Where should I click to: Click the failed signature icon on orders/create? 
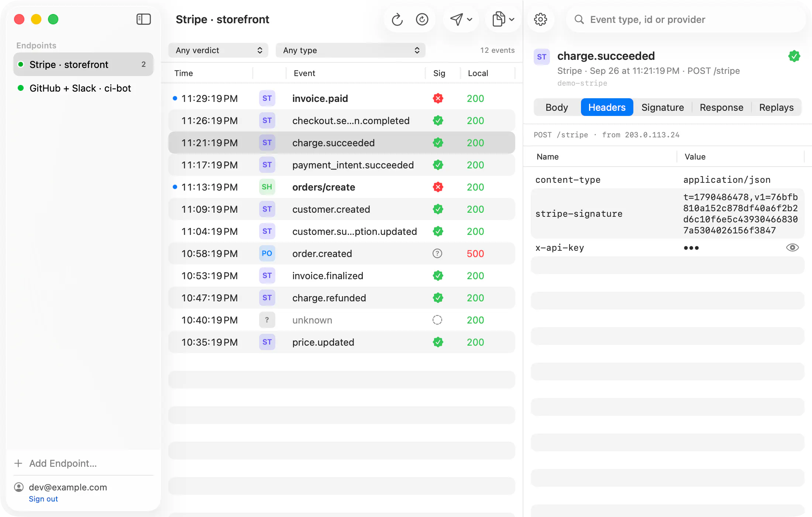438,187
